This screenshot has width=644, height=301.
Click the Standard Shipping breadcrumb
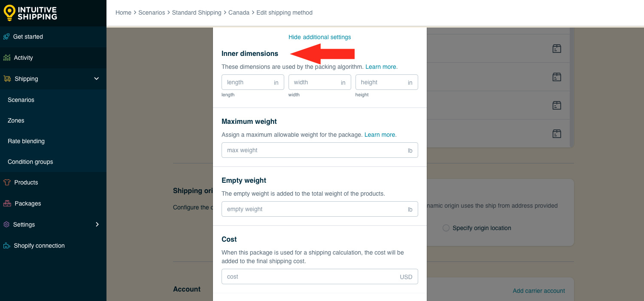(x=197, y=12)
